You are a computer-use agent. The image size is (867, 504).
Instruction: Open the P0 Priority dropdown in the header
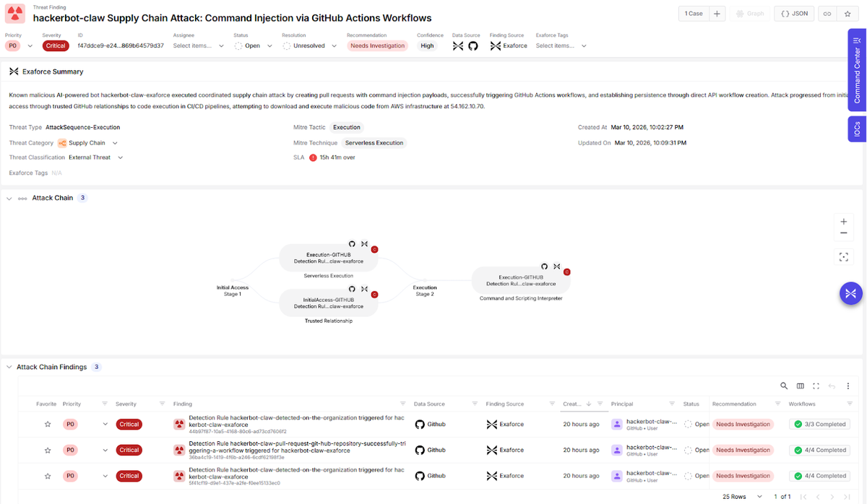pyautogui.click(x=20, y=45)
